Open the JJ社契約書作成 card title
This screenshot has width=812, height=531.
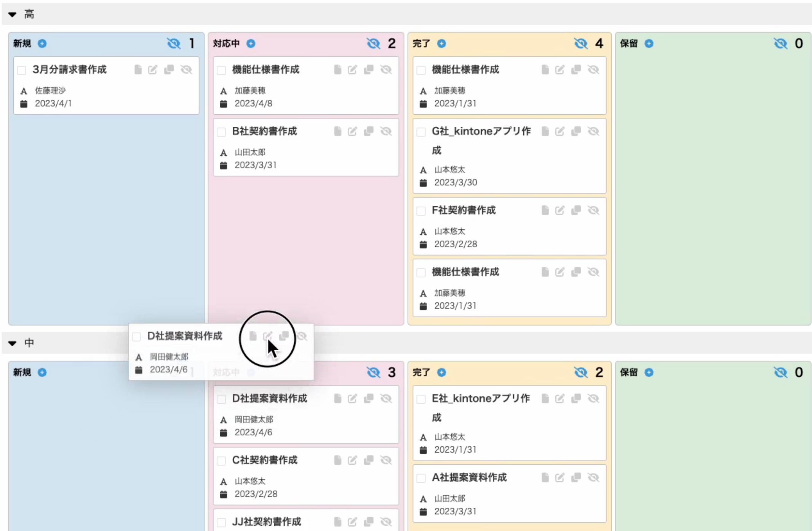267,521
